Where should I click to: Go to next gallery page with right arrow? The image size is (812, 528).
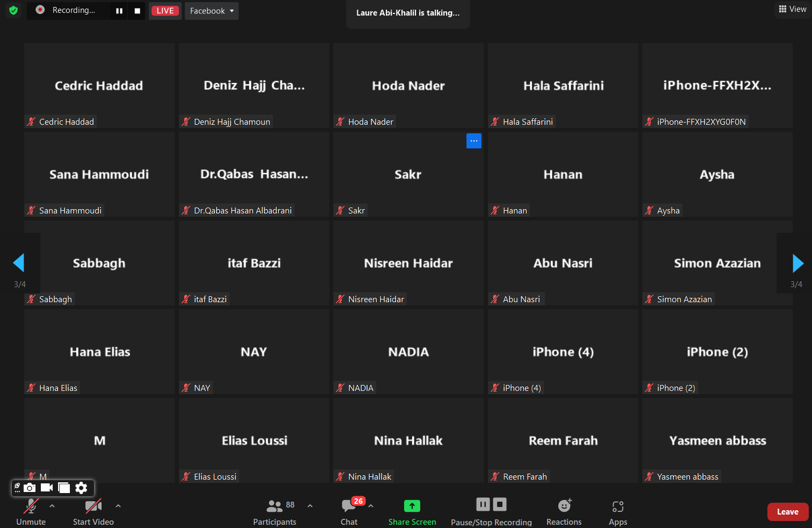pyautogui.click(x=798, y=263)
